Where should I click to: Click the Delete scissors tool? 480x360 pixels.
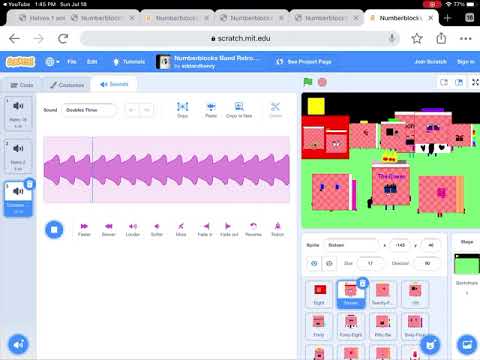(275, 110)
